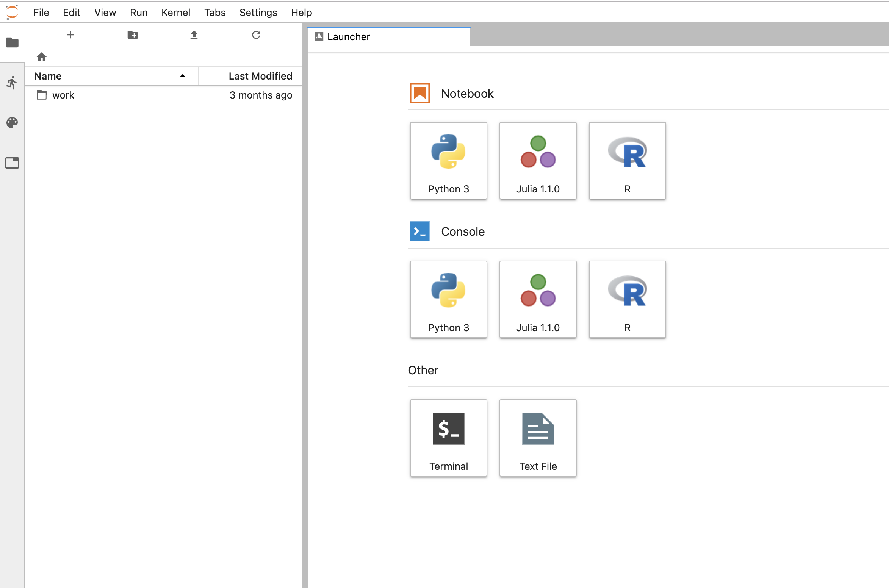Launch a Julia 1.1.0 notebook

pyautogui.click(x=538, y=161)
